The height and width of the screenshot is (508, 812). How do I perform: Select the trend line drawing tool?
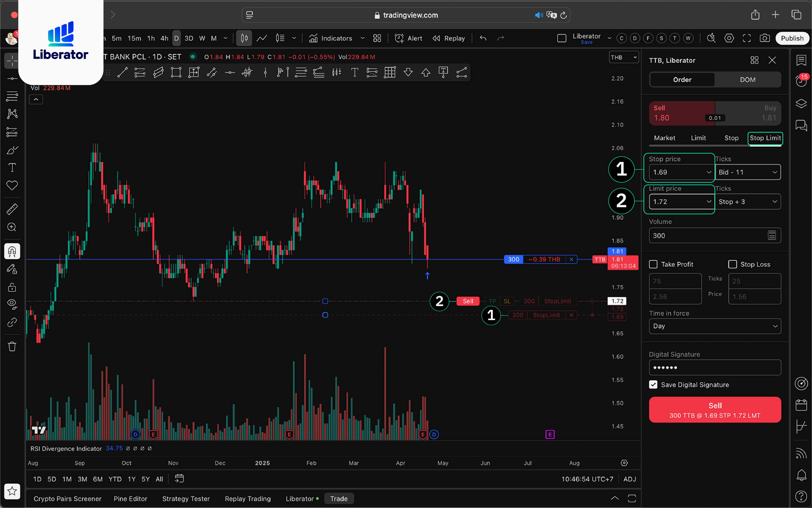click(x=122, y=72)
